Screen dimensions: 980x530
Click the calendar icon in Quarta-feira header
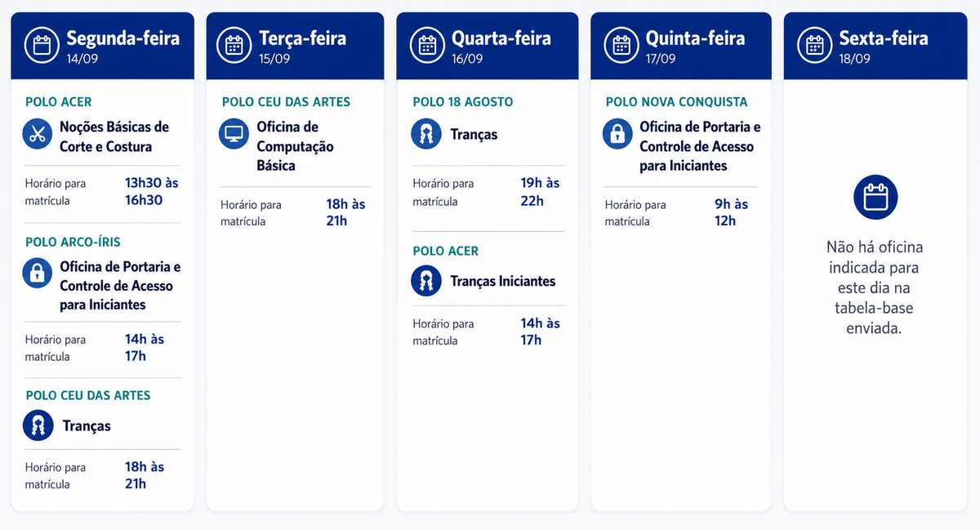point(427,46)
